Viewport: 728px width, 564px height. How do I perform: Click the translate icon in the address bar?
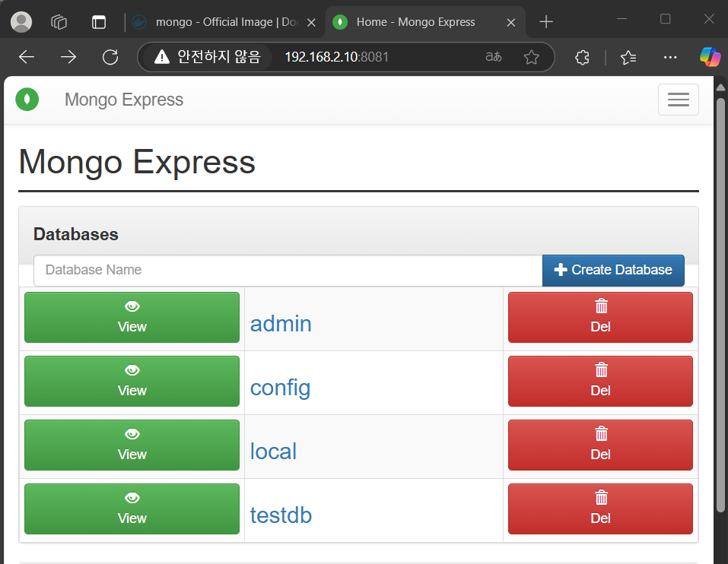coord(494,57)
